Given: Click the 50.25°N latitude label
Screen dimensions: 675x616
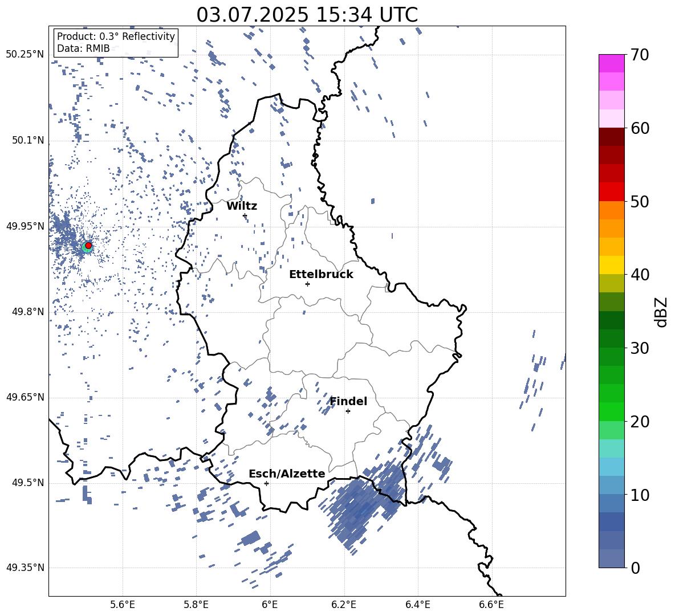Looking at the screenshot, I should coord(25,55).
